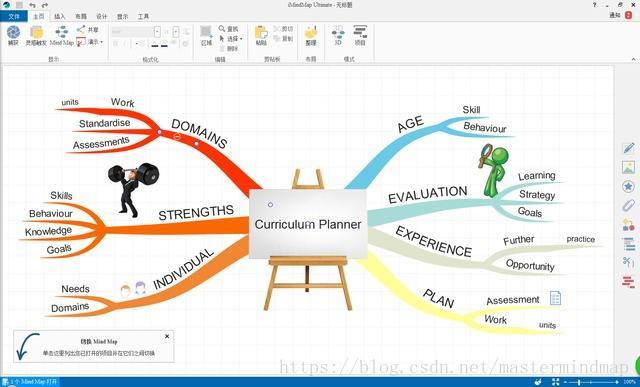Click the Undo arrow in title bar
640x387 pixels.
(32, 5)
